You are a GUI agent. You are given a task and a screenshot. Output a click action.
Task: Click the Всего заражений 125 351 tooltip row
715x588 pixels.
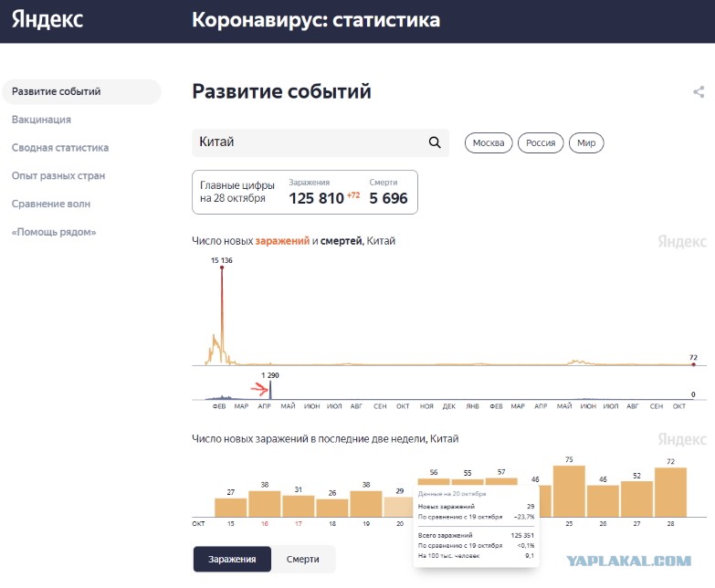coord(476,535)
